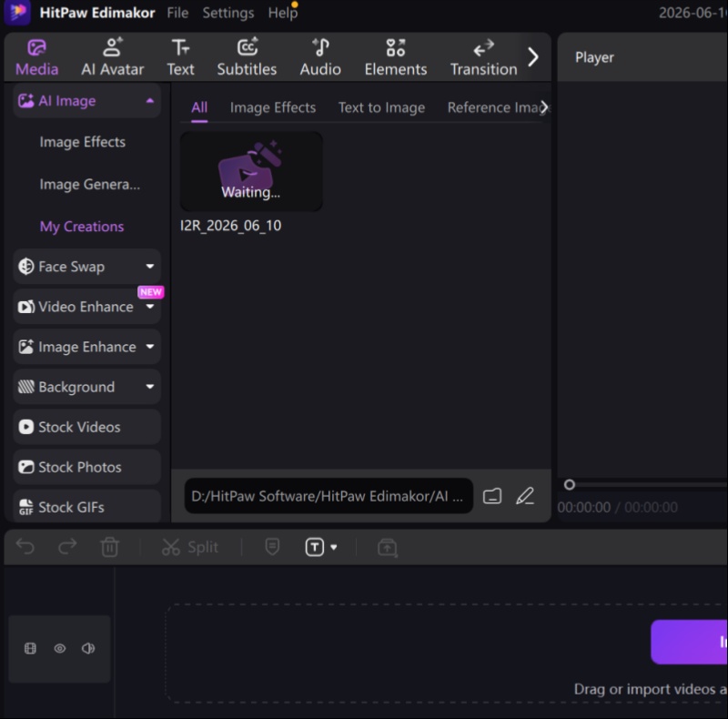Viewport: 728px width, 719px height.
Task: Open the File menu
Action: (x=177, y=13)
